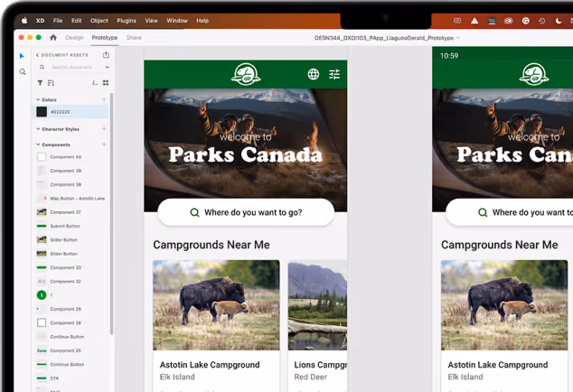Switch assets to list view
Screen dimensions: 573x392
coord(95,83)
